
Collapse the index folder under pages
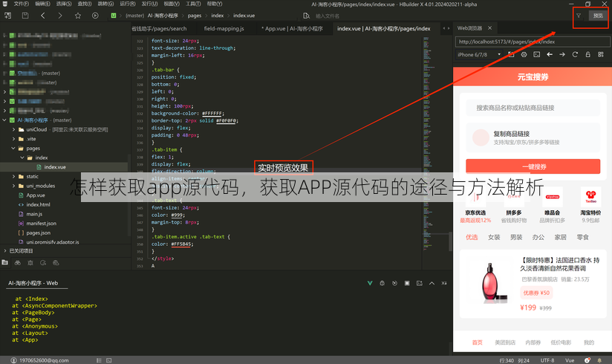click(x=22, y=157)
